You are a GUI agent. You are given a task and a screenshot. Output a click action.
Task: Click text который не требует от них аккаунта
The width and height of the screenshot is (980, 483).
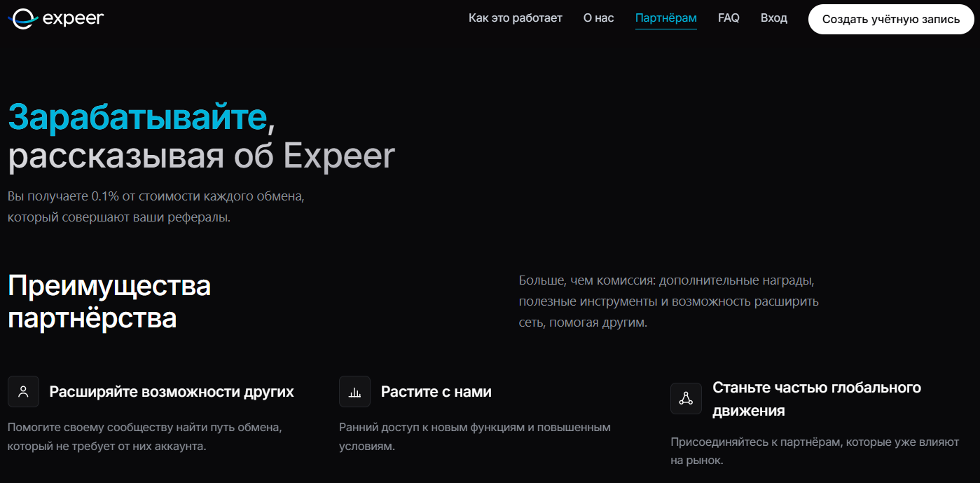(107, 447)
